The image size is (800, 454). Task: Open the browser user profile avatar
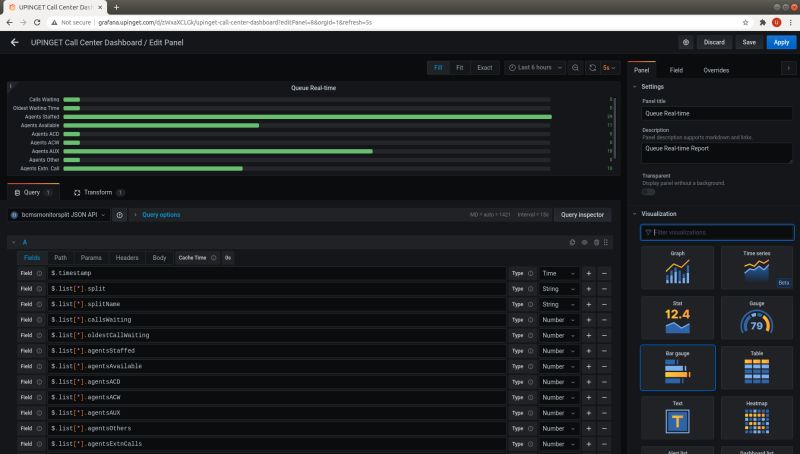[777, 22]
